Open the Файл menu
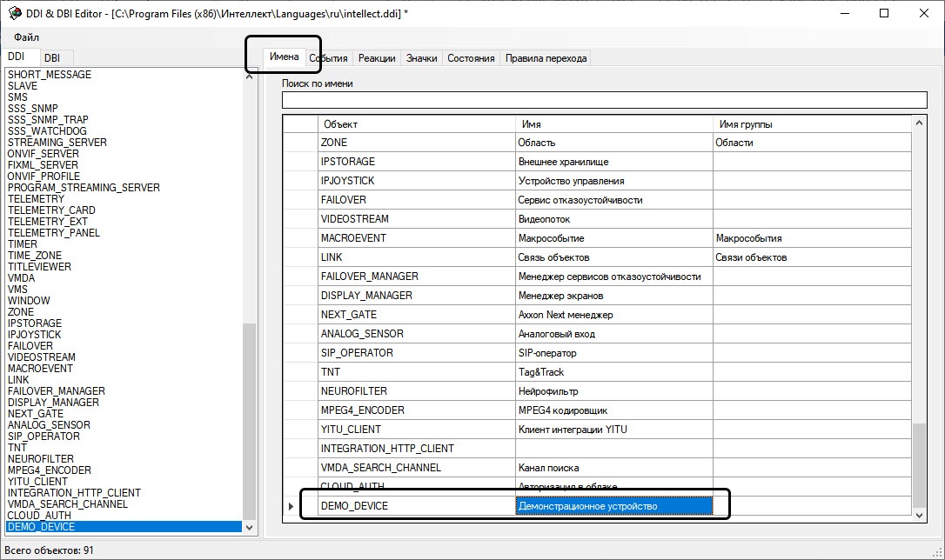 [x=26, y=37]
